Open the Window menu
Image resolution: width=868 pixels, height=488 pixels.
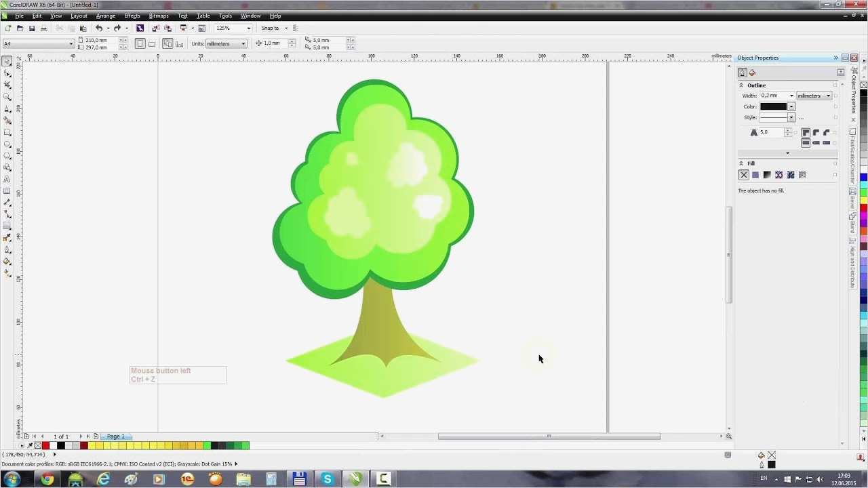pos(250,16)
